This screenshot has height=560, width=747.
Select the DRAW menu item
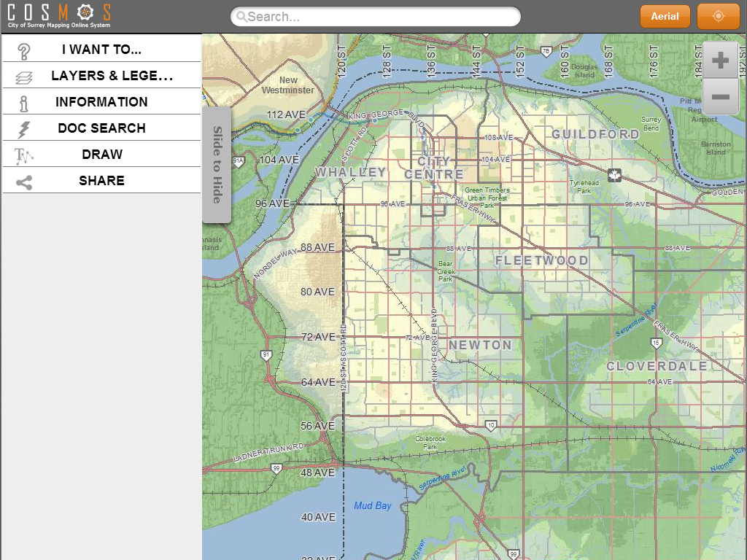click(101, 155)
